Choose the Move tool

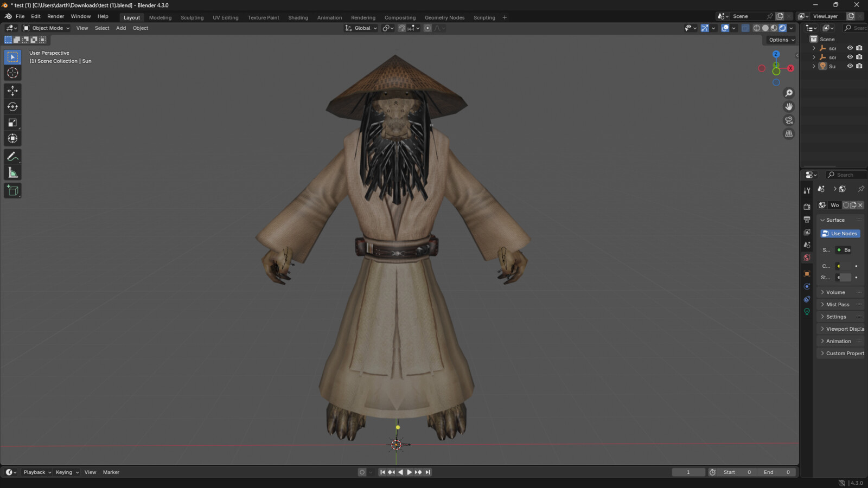click(x=12, y=91)
